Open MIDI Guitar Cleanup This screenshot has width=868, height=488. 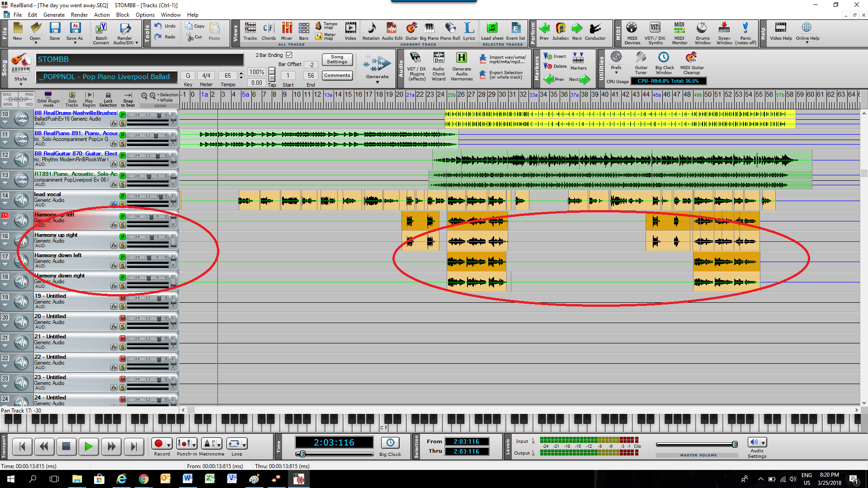(692, 63)
